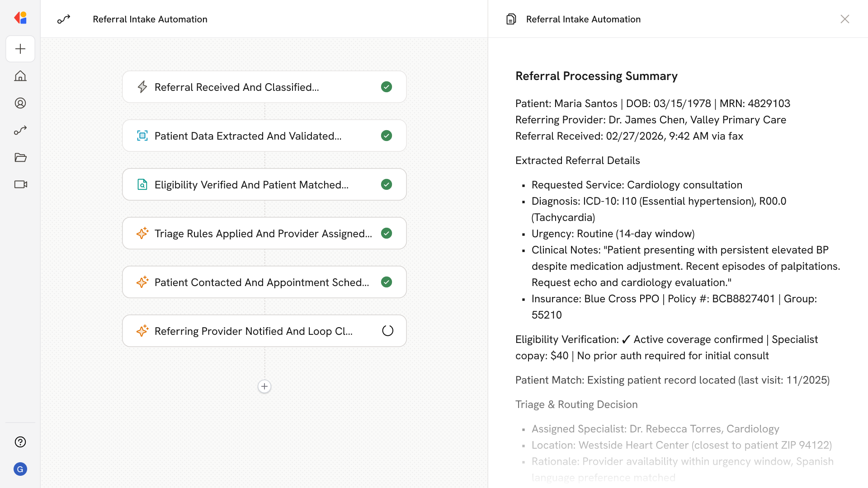This screenshot has height=488, width=868.
Task: Open the workflows path icon in sidebar
Action: coord(20,130)
